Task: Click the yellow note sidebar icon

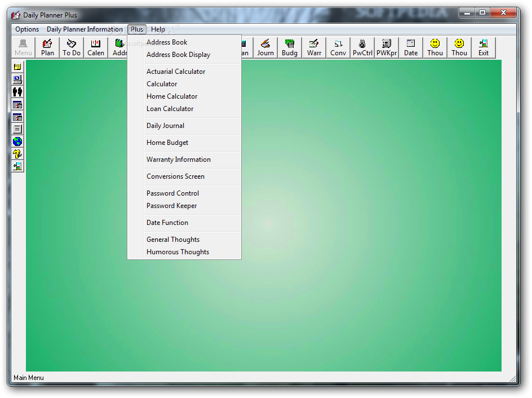Action: click(x=17, y=67)
